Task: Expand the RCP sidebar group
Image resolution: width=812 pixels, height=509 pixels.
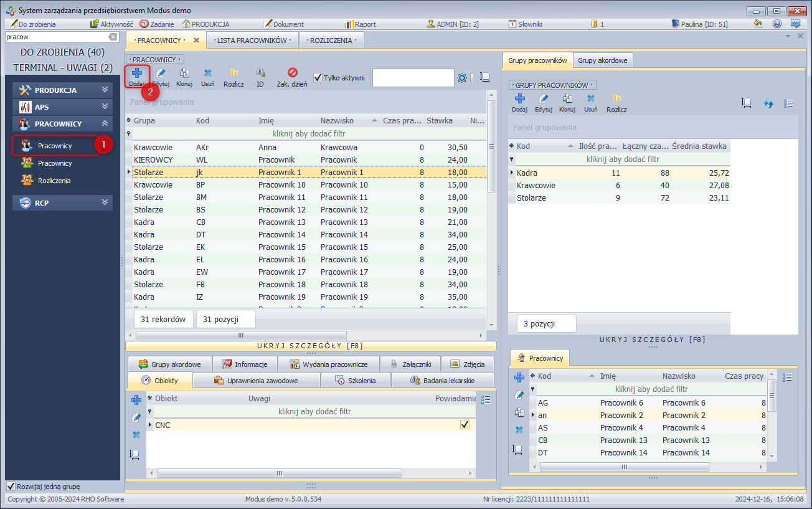Action: [x=62, y=202]
